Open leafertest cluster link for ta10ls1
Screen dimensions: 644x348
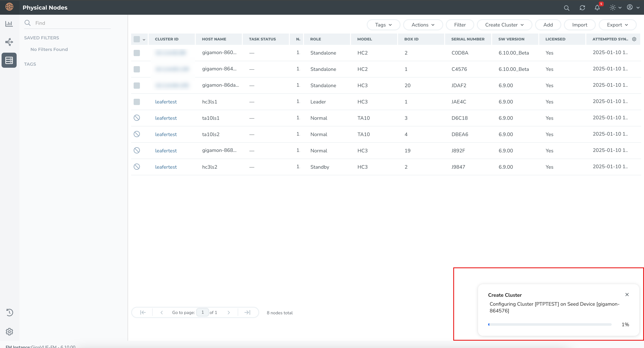[x=166, y=118]
